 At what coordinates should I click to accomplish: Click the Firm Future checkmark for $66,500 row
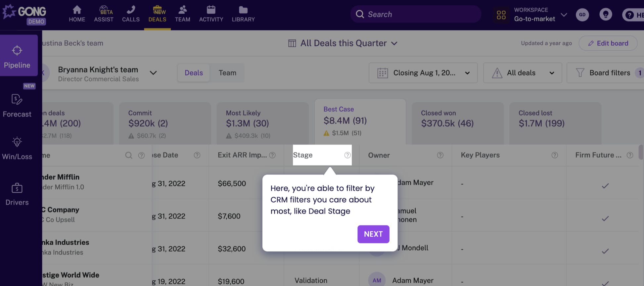605,186
